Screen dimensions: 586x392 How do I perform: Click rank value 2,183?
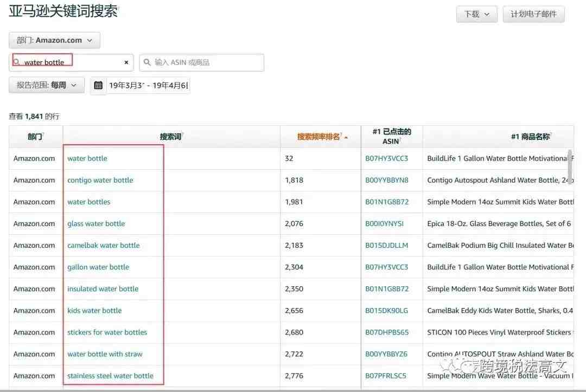pos(294,245)
